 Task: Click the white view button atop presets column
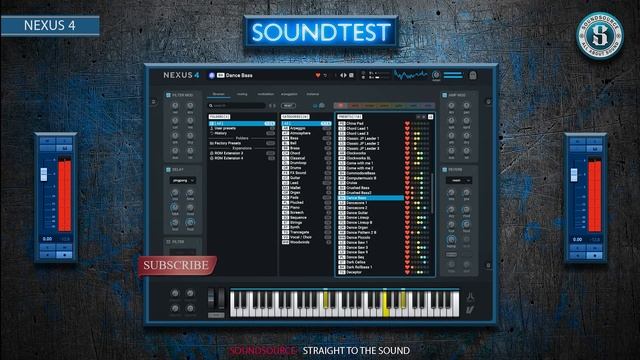(x=430, y=117)
